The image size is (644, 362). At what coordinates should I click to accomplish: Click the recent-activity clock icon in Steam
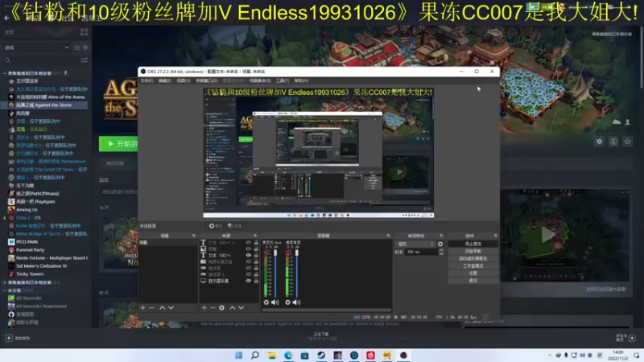76,47
